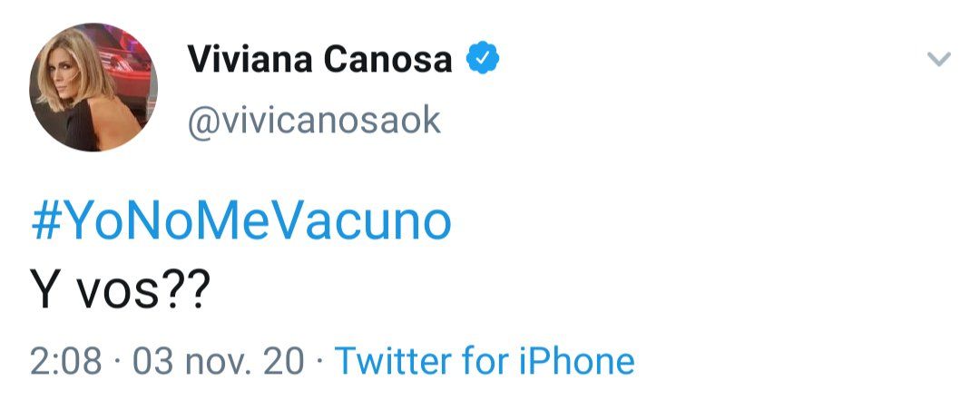980x410 pixels.
Task: Open Viviana Canosa's profile picture
Action: (93, 89)
